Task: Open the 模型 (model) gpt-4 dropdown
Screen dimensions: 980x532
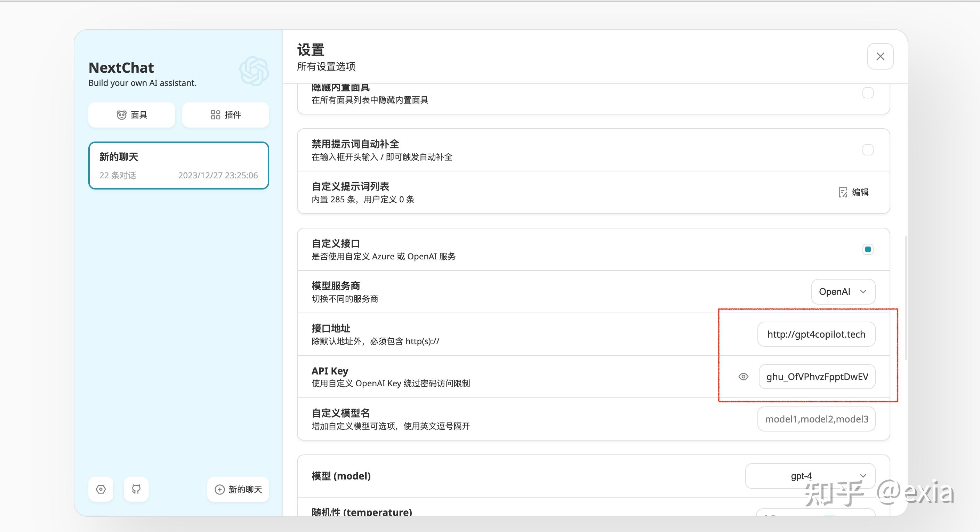Action: [x=810, y=476]
